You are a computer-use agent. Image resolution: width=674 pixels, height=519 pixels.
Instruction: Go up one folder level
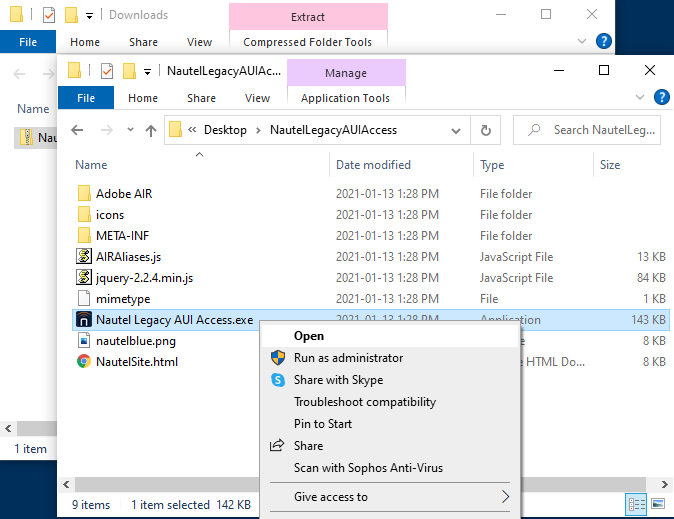[150, 130]
